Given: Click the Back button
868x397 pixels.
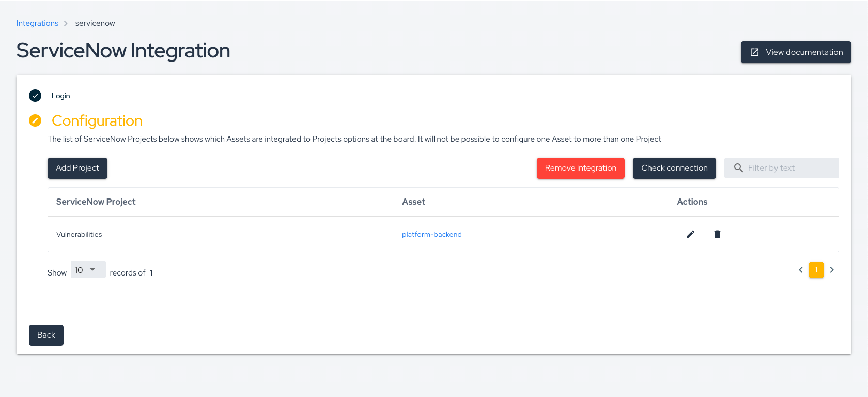Looking at the screenshot, I should (46, 335).
